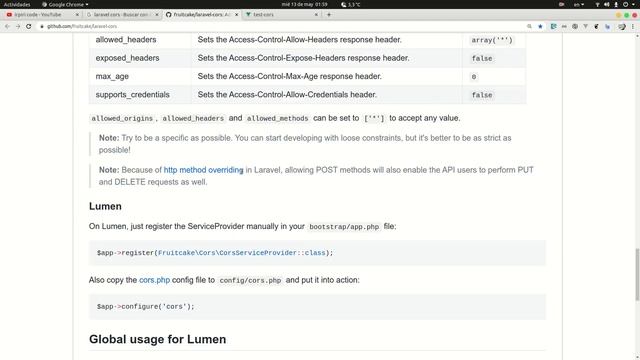
Task: Click the exposed_headers table cell
Action: [x=140, y=58]
